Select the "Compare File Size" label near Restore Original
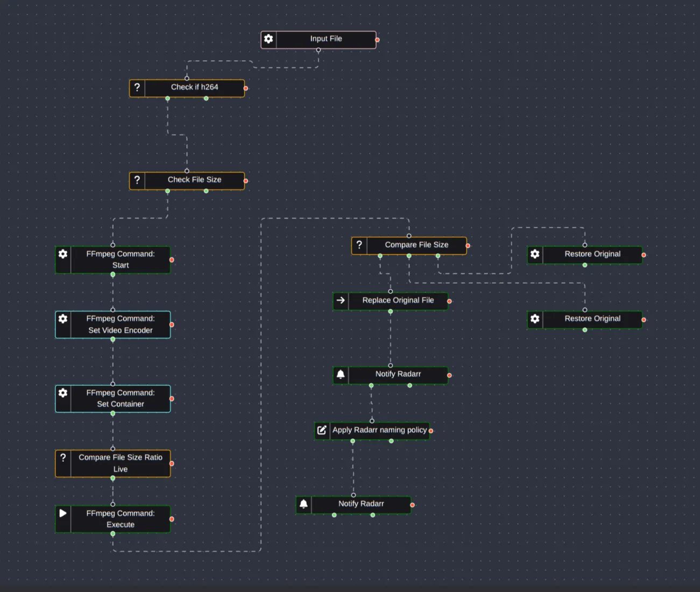This screenshot has width=700, height=592. point(416,245)
